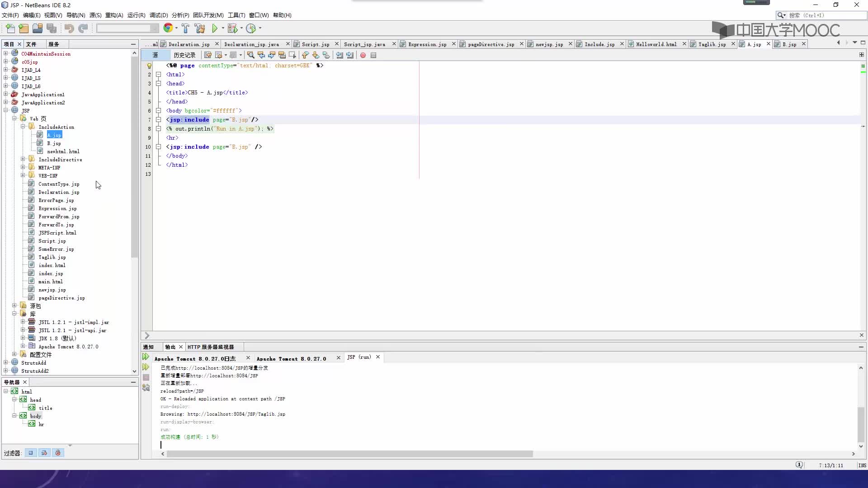This screenshot has width=868, height=488.
Task: Open the 工具(T) menu
Action: click(236, 15)
